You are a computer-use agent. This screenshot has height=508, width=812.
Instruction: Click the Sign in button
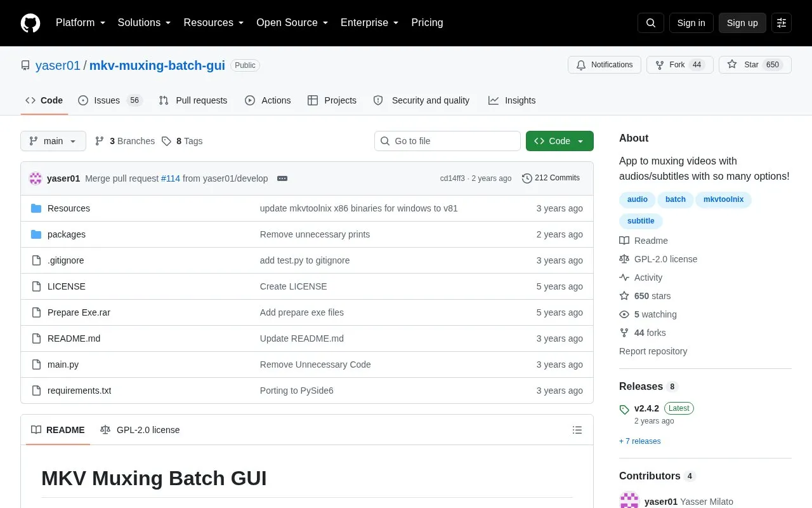point(691,23)
